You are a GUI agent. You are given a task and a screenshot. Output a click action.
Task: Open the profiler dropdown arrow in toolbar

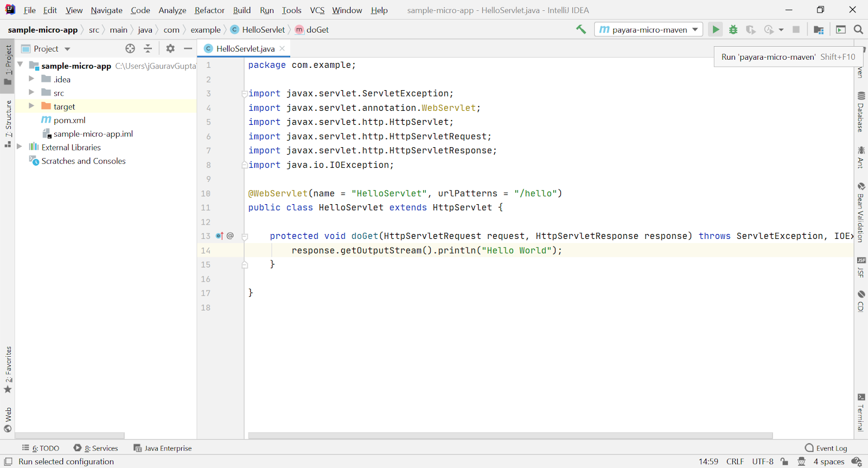tap(781, 29)
